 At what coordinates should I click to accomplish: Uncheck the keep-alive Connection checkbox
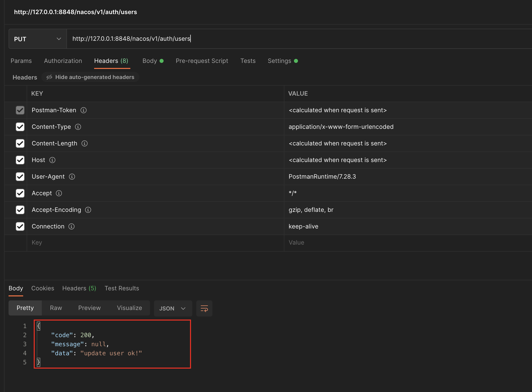tap(20, 226)
